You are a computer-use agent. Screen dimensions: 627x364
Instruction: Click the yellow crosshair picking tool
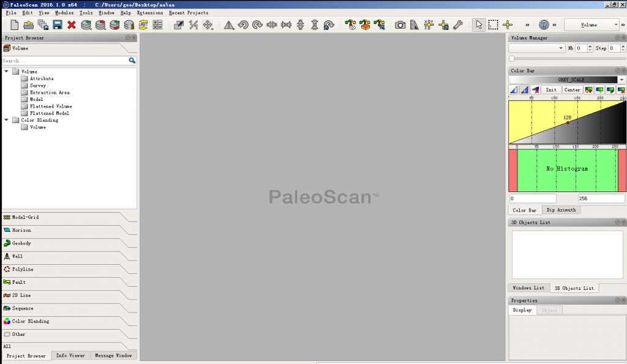tap(508, 24)
